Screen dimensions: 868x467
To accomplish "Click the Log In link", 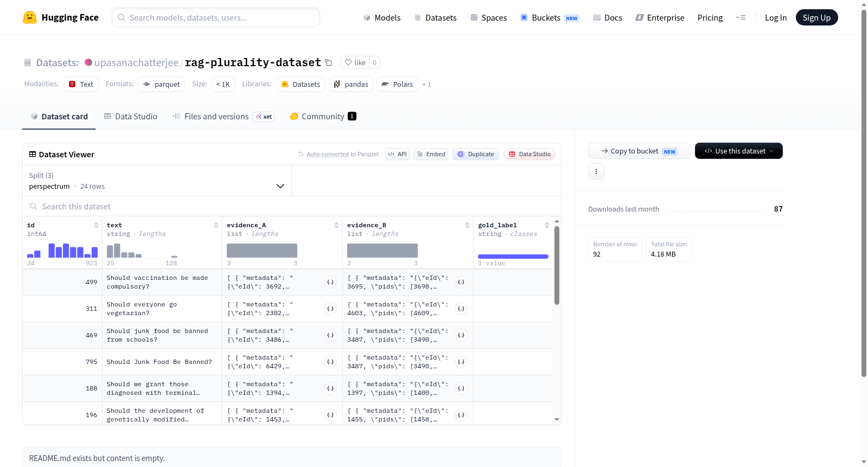I will click(775, 17).
